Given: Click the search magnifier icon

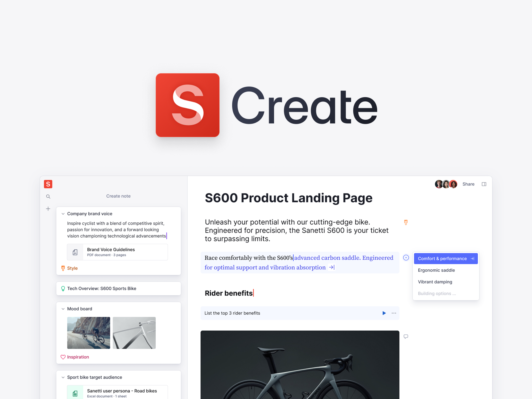Looking at the screenshot, I should 48,197.
